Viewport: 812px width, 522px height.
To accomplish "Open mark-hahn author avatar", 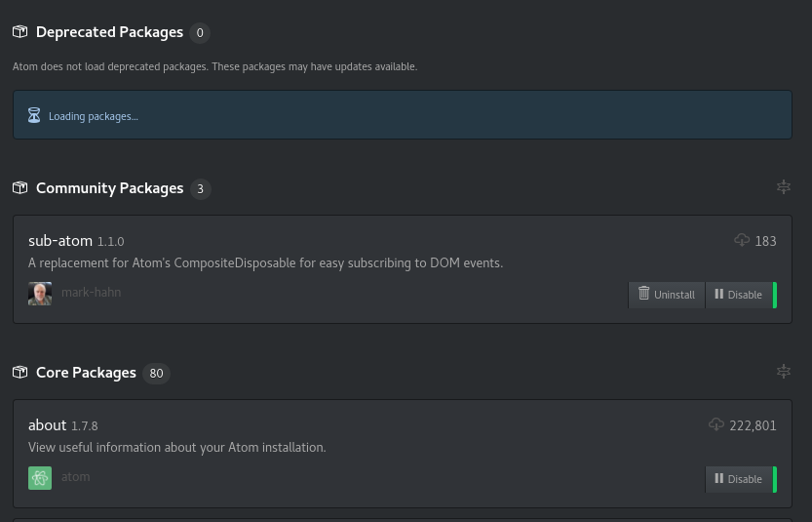I will (x=40, y=294).
